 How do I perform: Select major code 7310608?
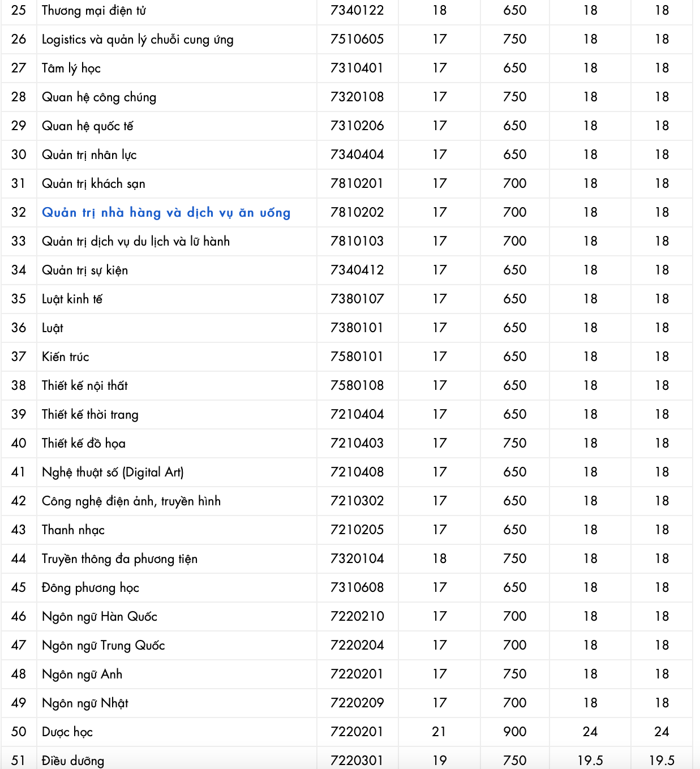pos(357,587)
